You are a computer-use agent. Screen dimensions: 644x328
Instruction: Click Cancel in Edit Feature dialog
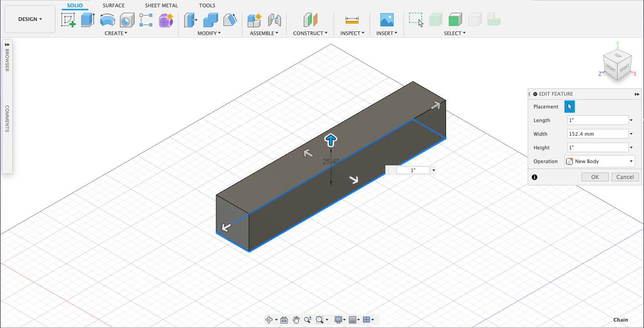625,177
